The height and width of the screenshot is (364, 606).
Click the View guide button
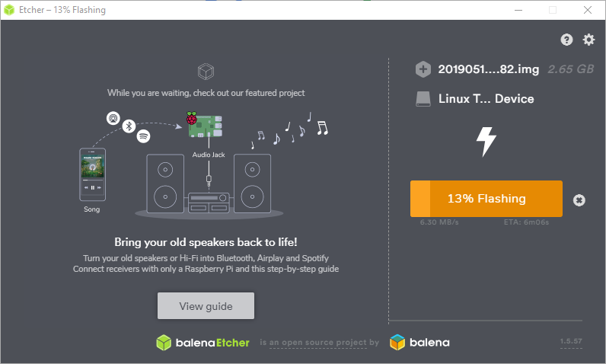point(206,305)
